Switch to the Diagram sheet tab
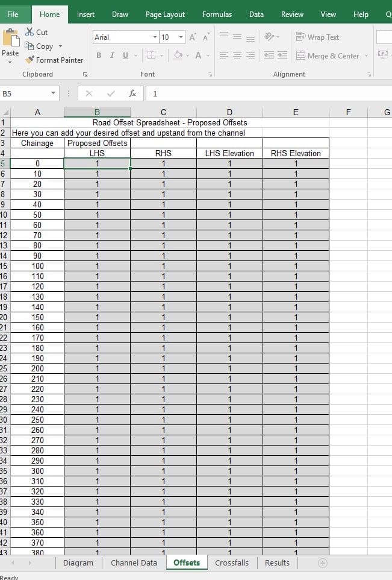The height and width of the screenshot is (580, 392). click(78, 563)
